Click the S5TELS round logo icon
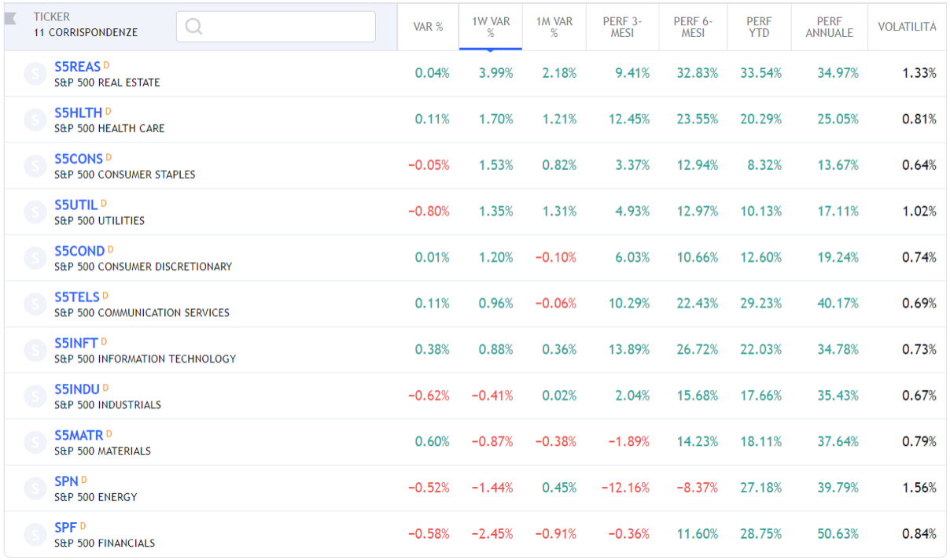The width and height of the screenshot is (950, 560). [35, 304]
